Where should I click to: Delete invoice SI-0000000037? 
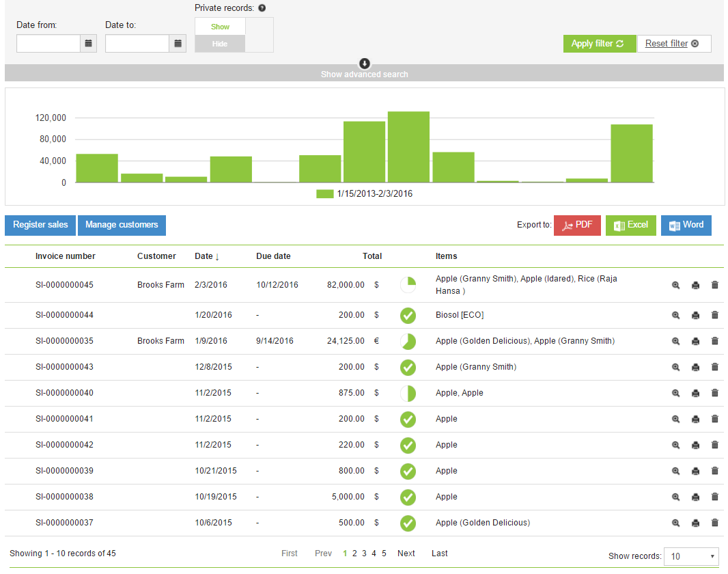pos(715,523)
